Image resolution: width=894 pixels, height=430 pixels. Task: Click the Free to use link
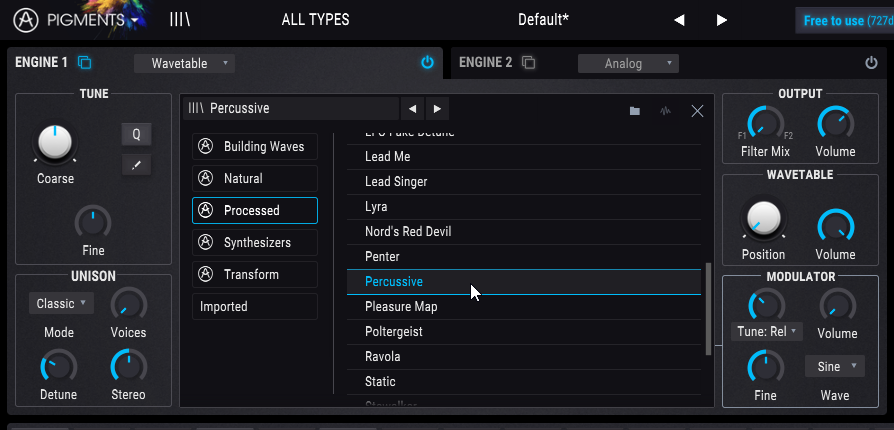pyautogui.click(x=844, y=20)
